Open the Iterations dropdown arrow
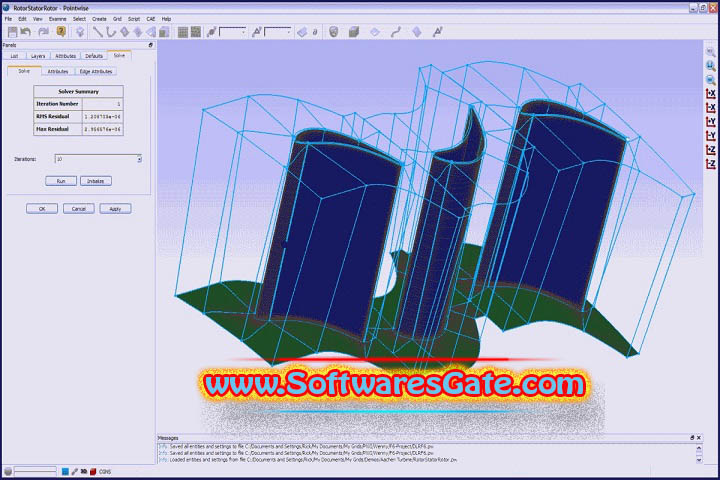The width and height of the screenshot is (720, 480). point(139,159)
